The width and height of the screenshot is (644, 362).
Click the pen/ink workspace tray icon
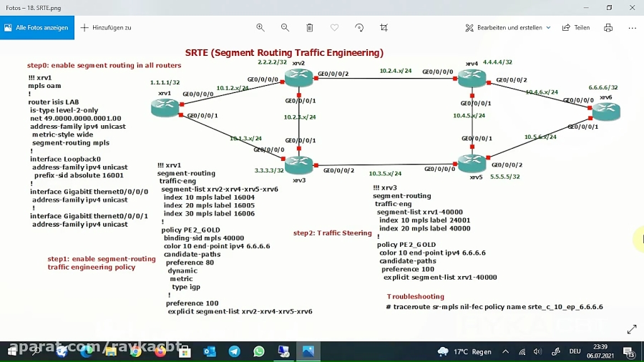point(556,352)
